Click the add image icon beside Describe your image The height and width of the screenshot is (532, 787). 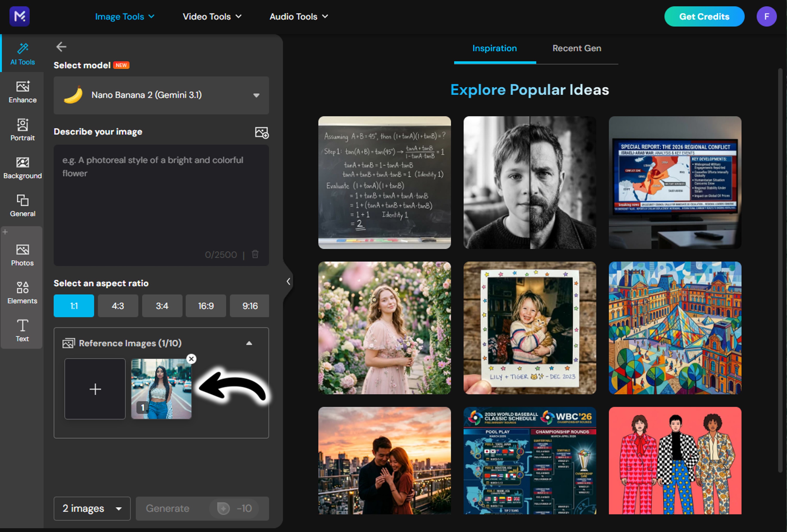point(261,132)
